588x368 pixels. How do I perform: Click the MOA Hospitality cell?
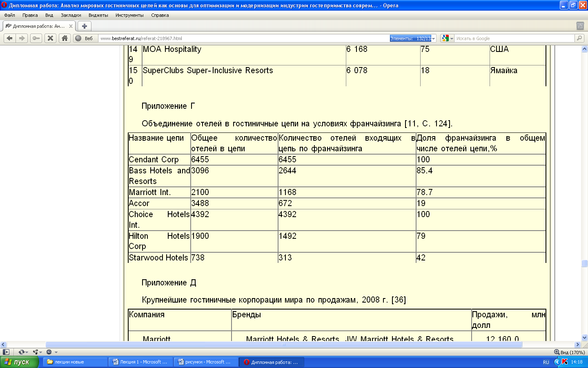[x=244, y=54]
